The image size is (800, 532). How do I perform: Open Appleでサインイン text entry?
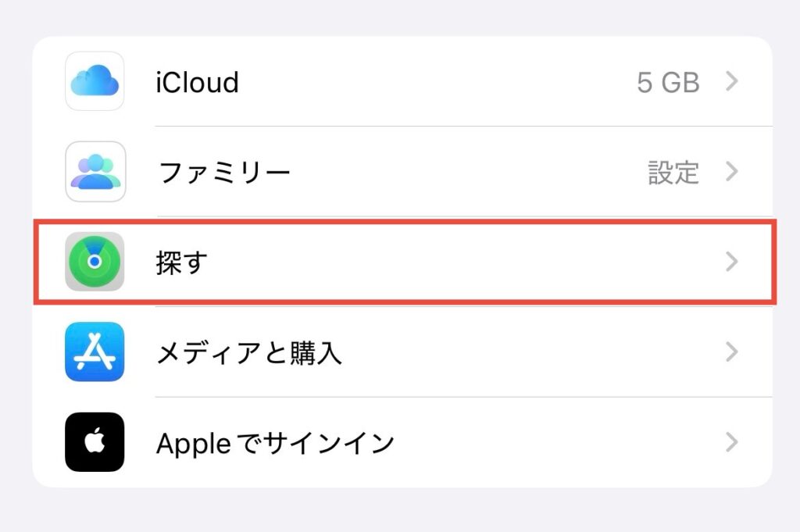pos(275,443)
